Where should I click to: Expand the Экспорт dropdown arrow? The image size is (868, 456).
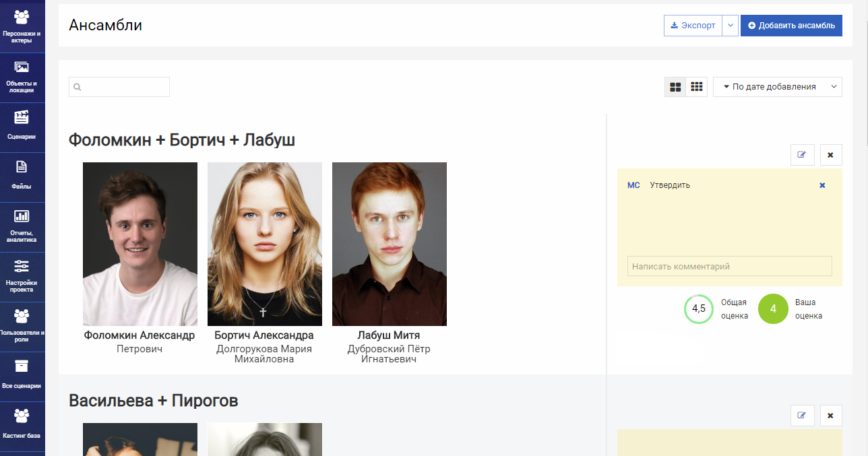(731, 26)
